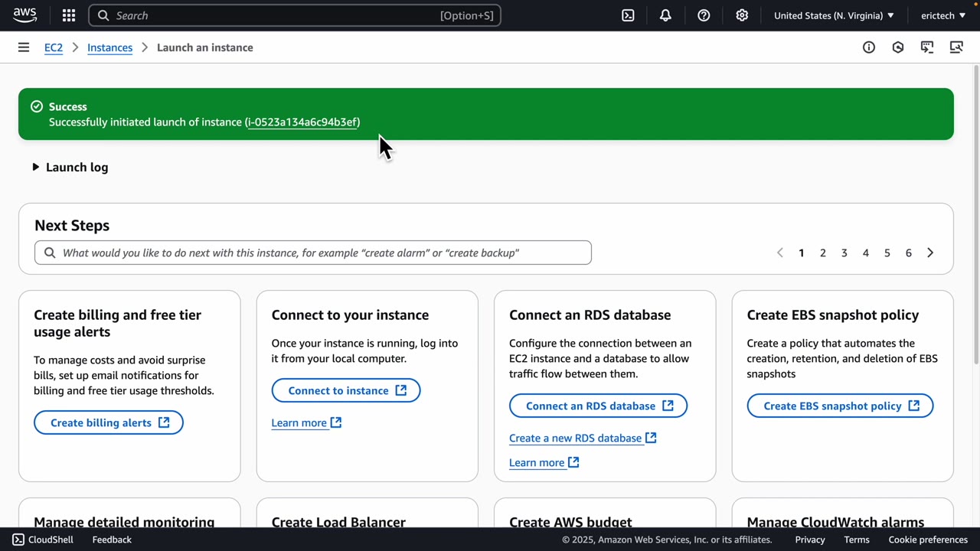Open the EC2 breadcrumb link
The width and height of the screenshot is (980, 551).
click(x=54, y=47)
